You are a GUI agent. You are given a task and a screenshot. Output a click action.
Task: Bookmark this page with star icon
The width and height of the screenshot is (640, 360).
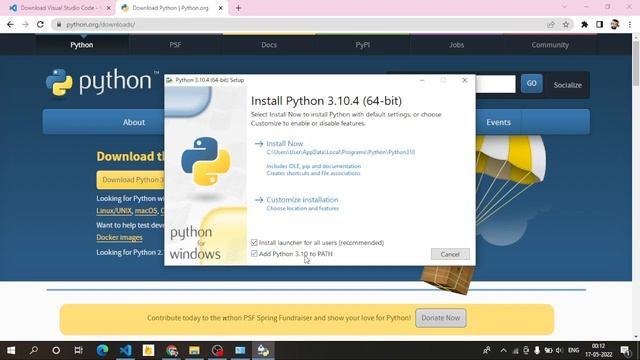566,24
